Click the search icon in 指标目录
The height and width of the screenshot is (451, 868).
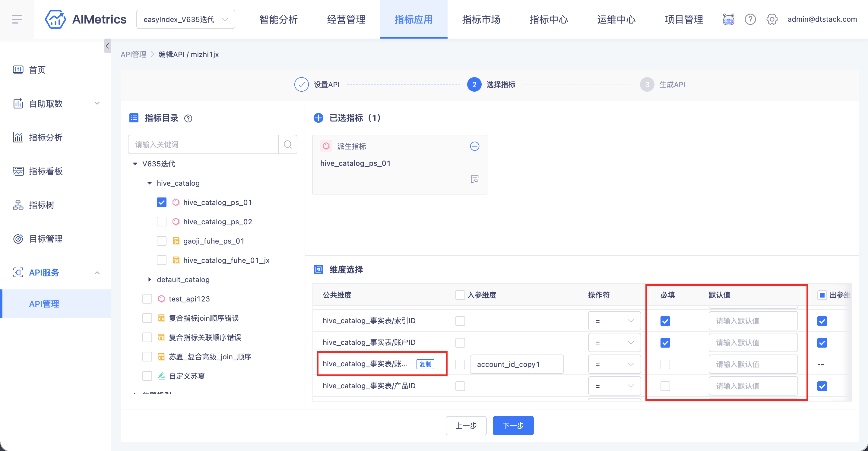click(x=287, y=144)
